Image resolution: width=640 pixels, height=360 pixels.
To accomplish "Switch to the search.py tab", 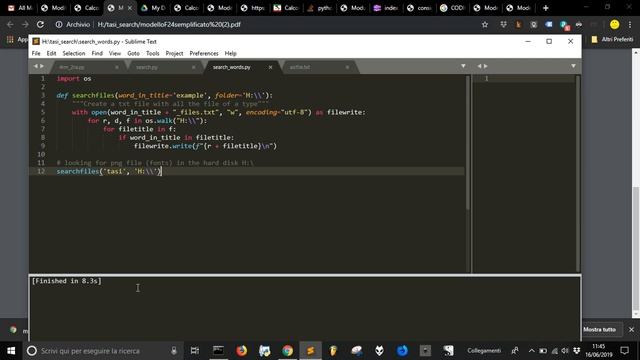I will tap(147, 67).
